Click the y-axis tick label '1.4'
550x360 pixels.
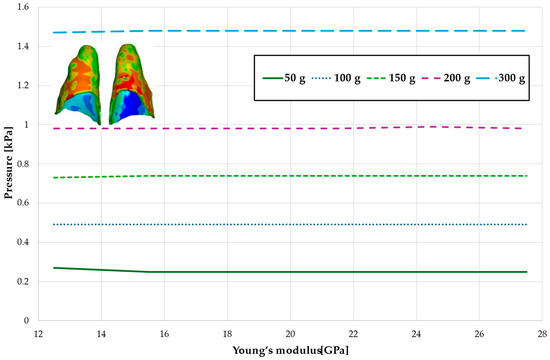pos(23,46)
